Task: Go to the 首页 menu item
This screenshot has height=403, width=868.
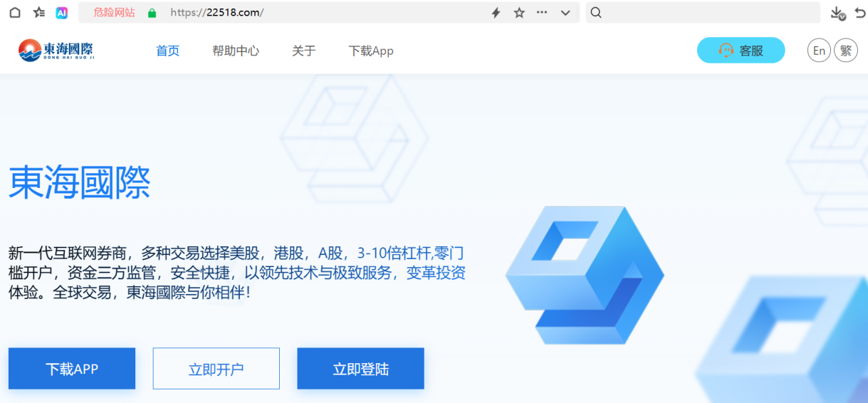Action: pos(168,51)
